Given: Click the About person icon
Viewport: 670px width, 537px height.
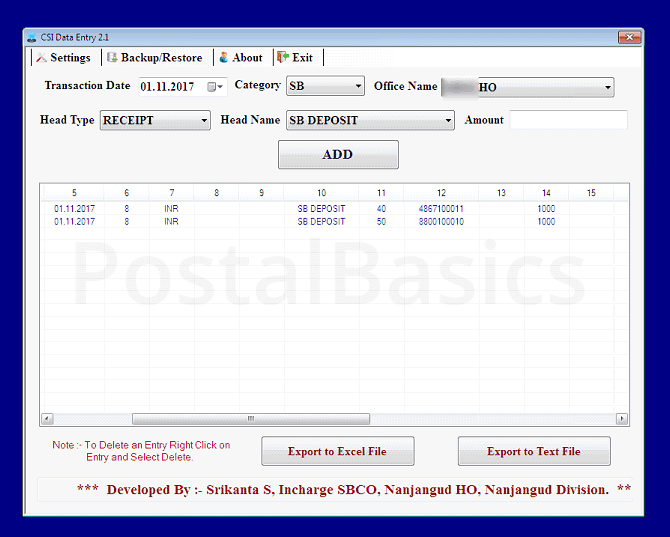Looking at the screenshot, I should tap(224, 58).
